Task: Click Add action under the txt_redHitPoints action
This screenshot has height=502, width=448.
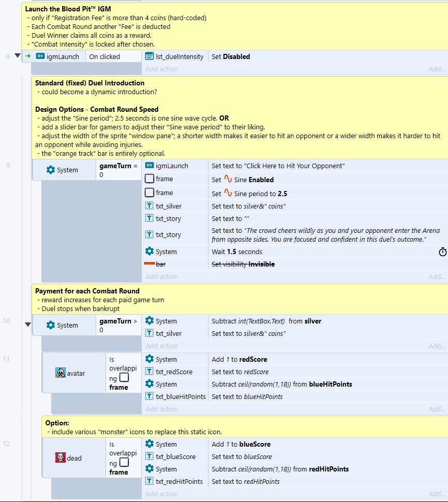Action: pos(161,494)
